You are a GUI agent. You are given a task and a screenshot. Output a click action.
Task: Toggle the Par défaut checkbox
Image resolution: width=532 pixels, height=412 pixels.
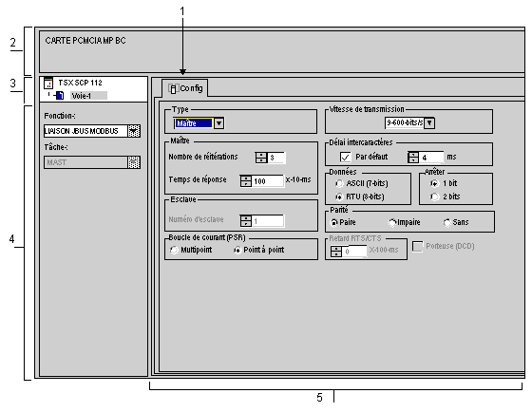pyautogui.click(x=345, y=157)
